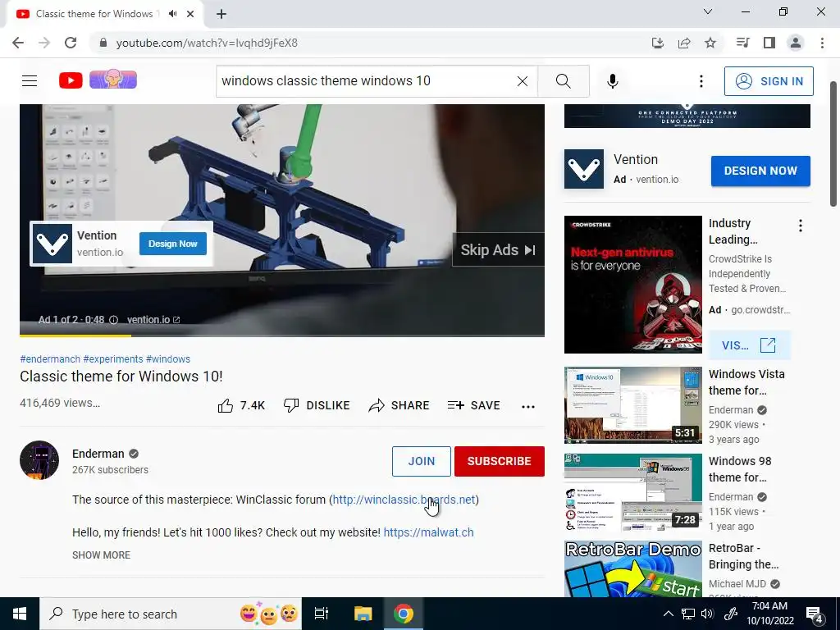Open File Explorer from taskbar
Screen dimensions: 840x630
pos(363,614)
